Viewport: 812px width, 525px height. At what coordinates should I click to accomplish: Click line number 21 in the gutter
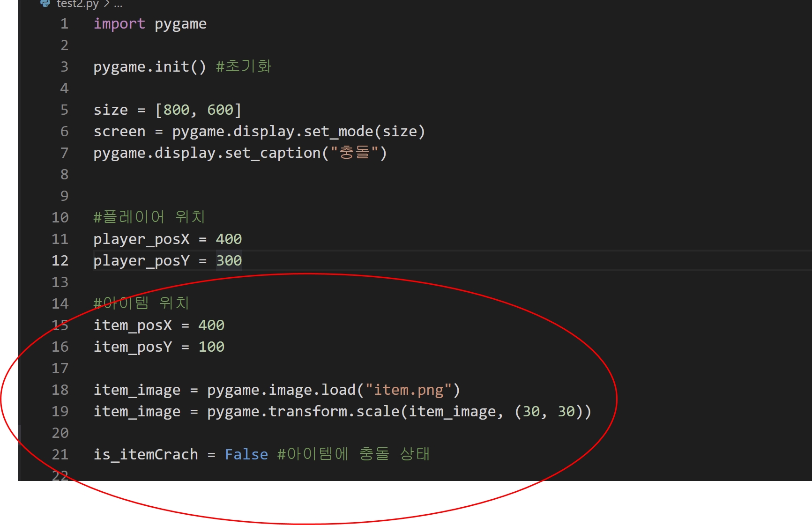coord(60,455)
